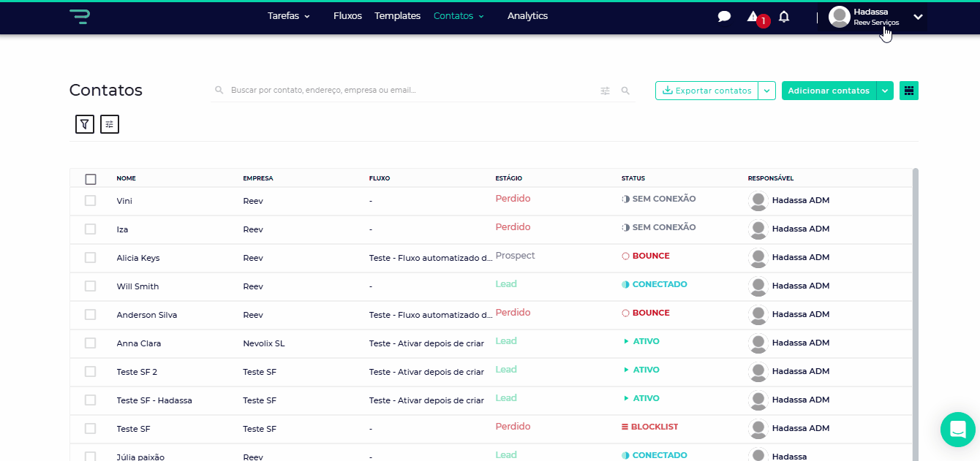980x461 pixels.
Task: Click the NOME column header
Action: click(x=126, y=178)
